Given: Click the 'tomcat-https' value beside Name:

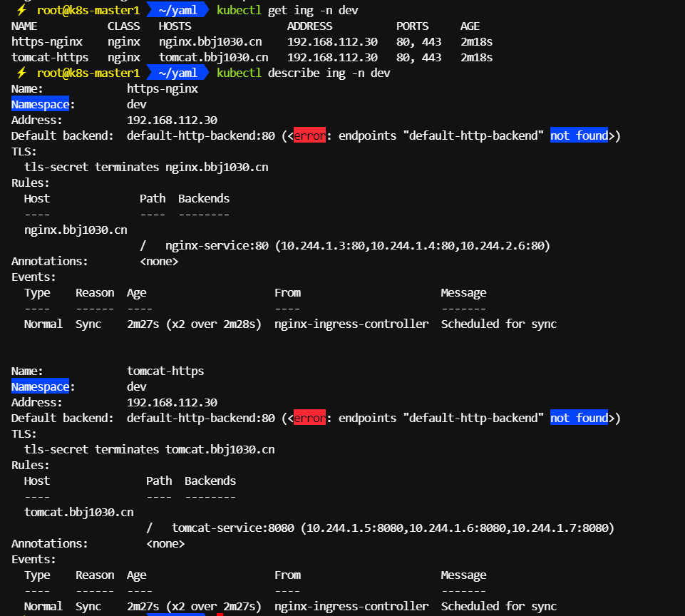Looking at the screenshot, I should 165,371.
